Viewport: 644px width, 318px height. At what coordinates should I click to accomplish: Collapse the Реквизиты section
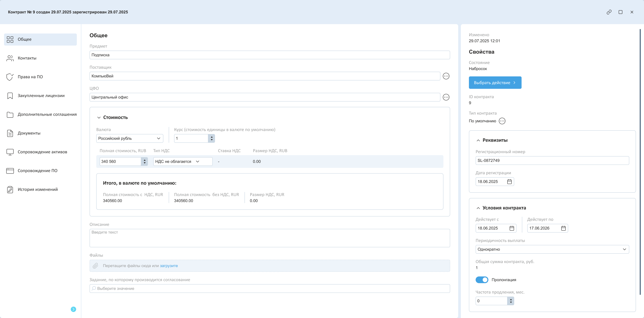click(478, 140)
